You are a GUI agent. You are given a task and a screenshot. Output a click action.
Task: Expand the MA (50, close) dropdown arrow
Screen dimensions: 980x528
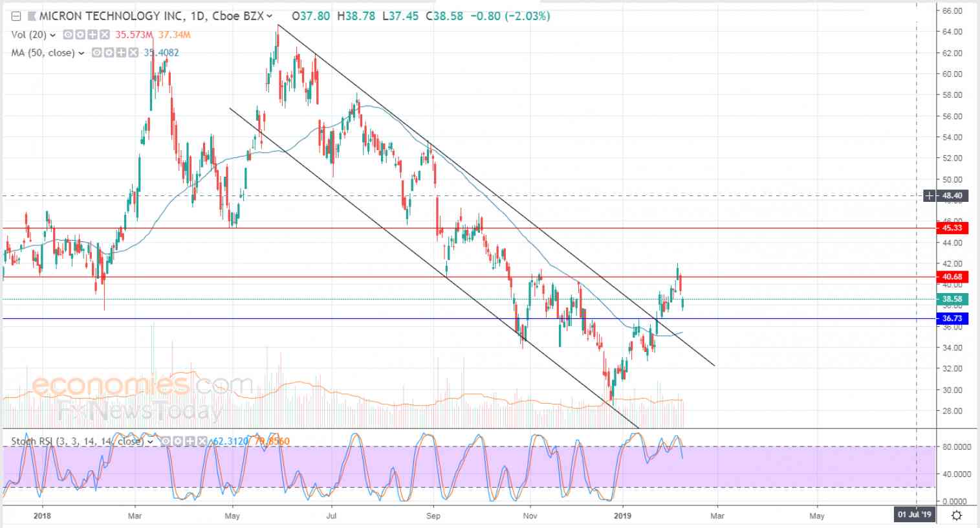pyautogui.click(x=81, y=53)
